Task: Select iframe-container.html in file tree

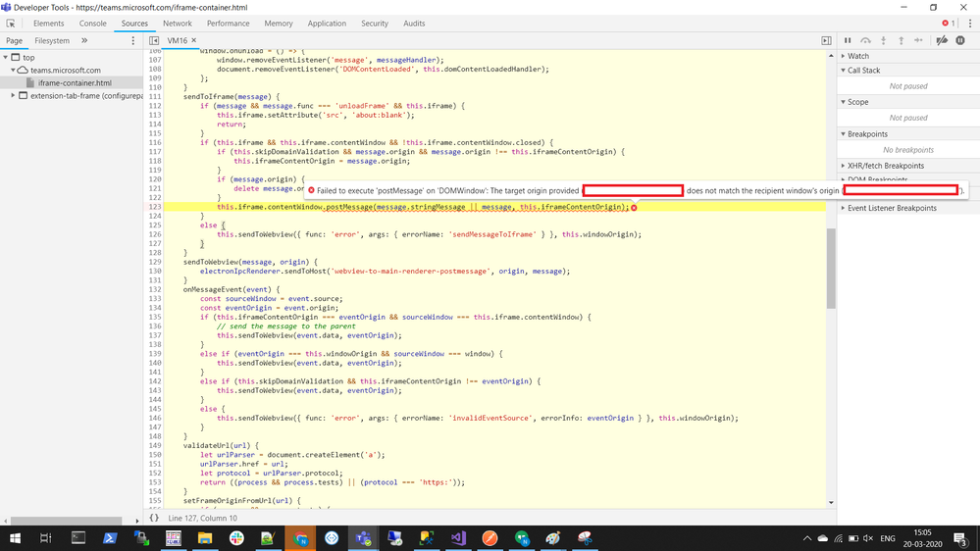Action: point(75,83)
